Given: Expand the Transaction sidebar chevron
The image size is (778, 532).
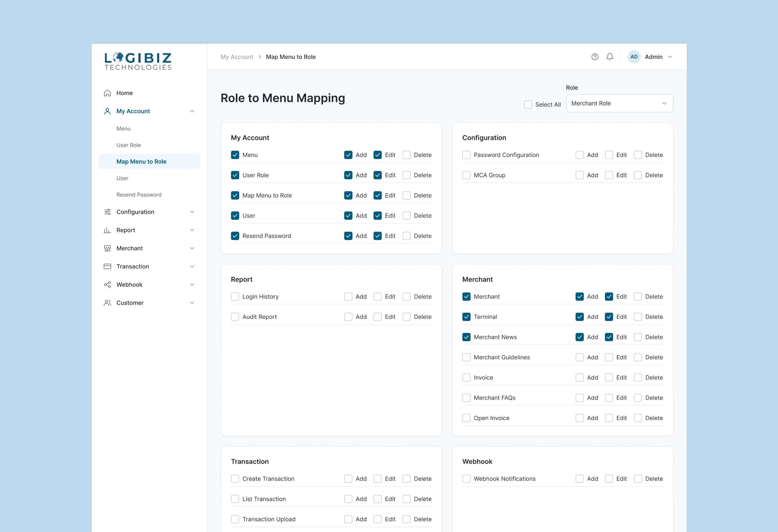Looking at the screenshot, I should point(192,266).
